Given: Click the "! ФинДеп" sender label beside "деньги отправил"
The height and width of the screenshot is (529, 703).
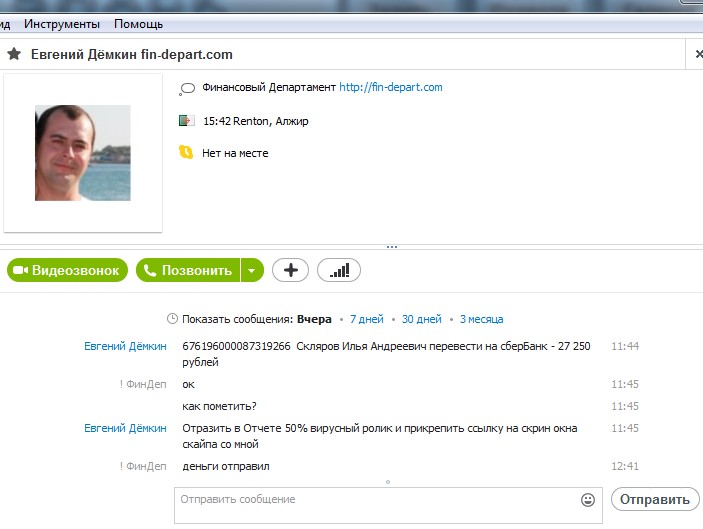Looking at the screenshot, I should point(143,466).
